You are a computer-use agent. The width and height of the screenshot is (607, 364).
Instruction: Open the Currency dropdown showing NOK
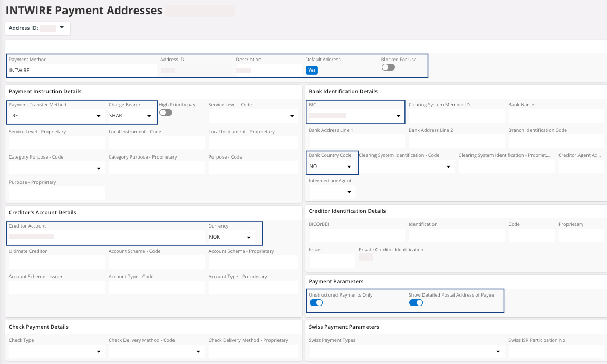(249, 238)
